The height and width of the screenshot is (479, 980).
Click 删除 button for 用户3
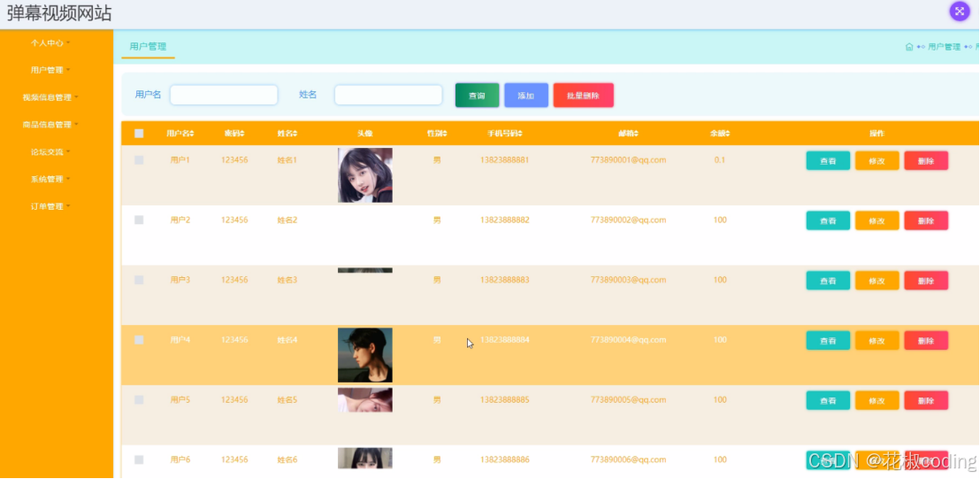(926, 281)
